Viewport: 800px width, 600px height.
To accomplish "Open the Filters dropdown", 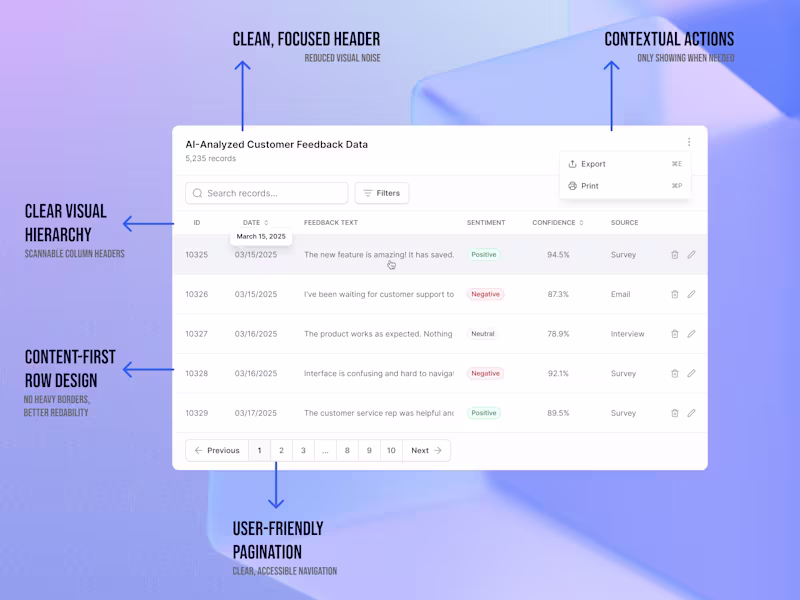I will point(381,192).
